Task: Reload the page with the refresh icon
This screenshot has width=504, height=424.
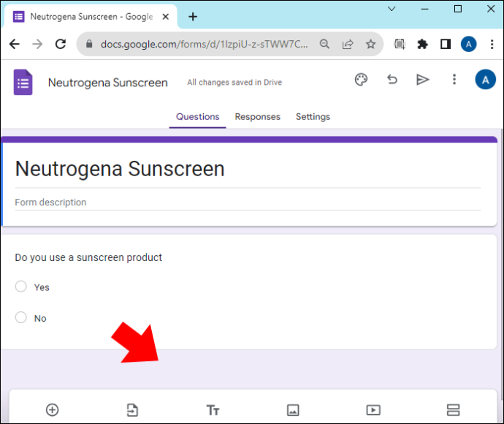Action: 61,44
